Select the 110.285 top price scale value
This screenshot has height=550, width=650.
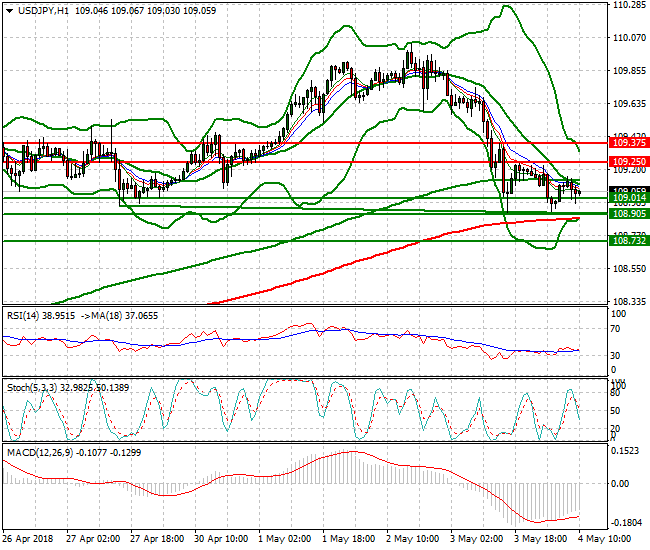(629, 5)
